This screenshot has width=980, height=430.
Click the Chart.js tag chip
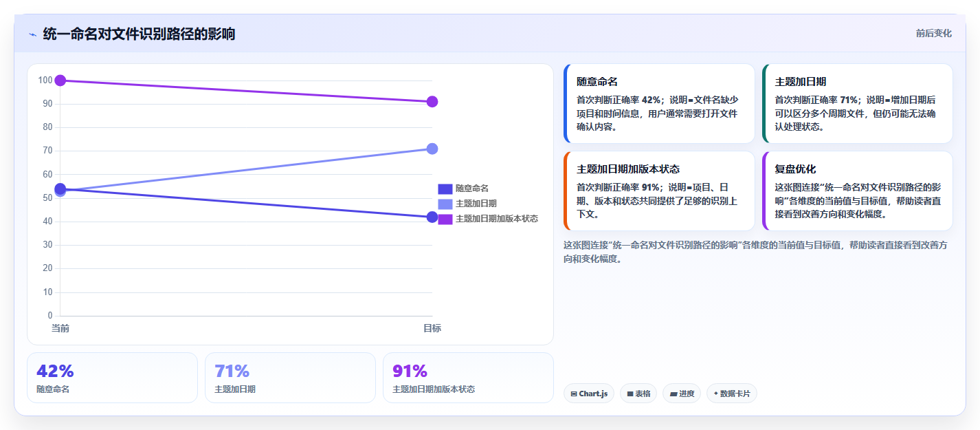coord(589,394)
